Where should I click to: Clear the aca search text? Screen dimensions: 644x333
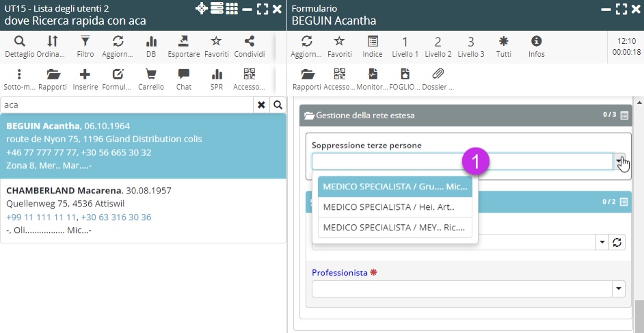(x=260, y=105)
